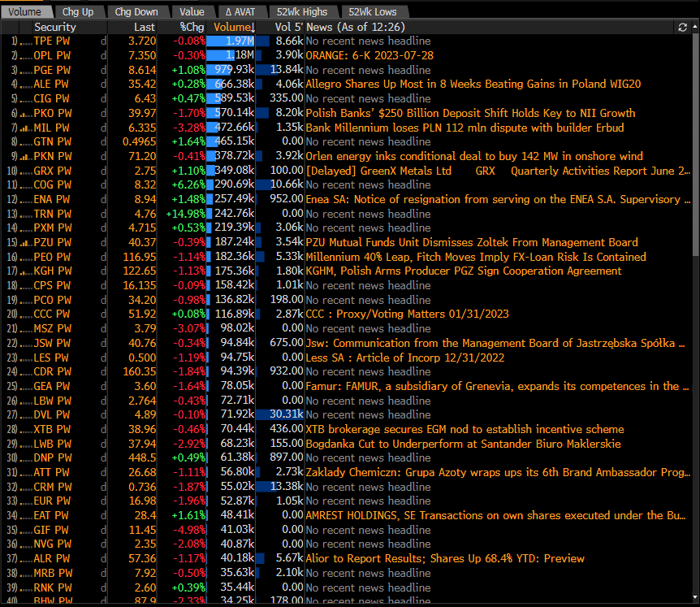The image size is (700, 607).
Task: Click the pencil edit icon at top right
Action: point(692,27)
